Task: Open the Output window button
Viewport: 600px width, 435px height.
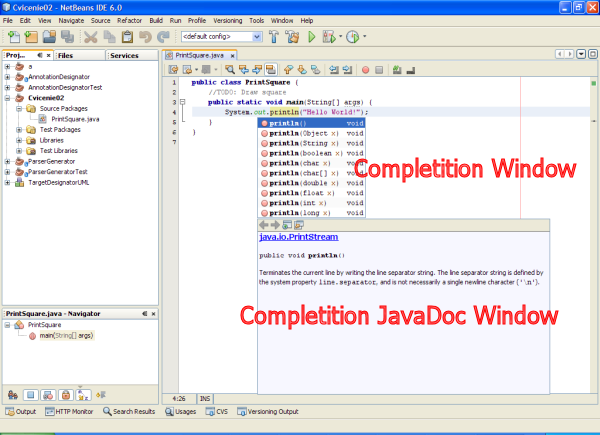Action: click(x=21, y=412)
